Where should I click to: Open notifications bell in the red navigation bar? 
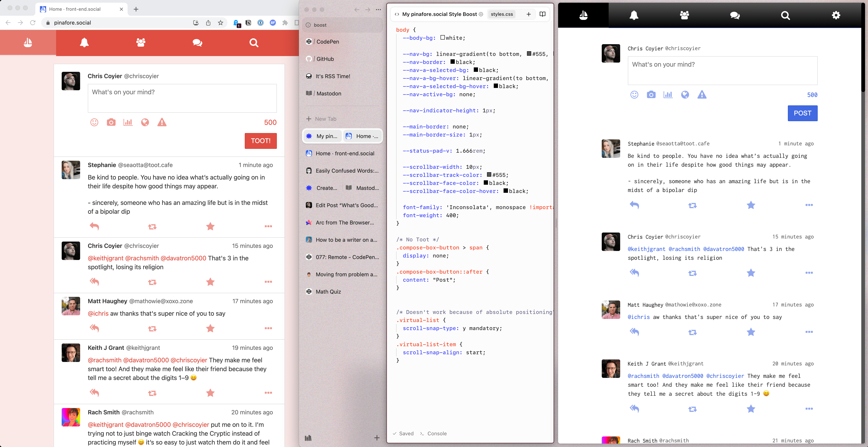click(x=84, y=42)
